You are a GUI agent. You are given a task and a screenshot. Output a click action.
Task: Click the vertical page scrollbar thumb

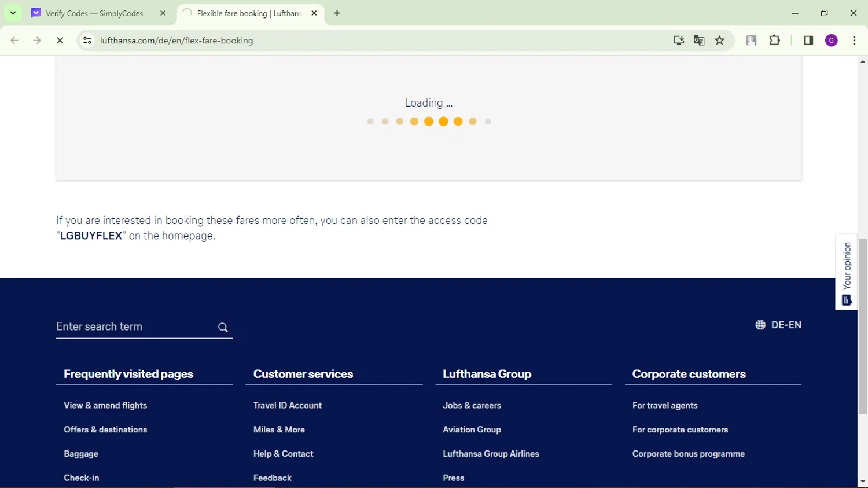863,326
